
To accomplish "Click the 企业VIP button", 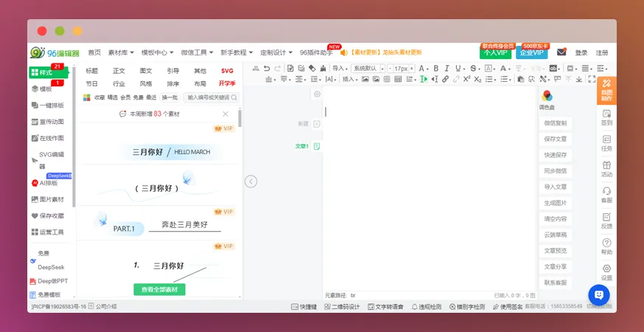I will pyautogui.click(x=532, y=52).
